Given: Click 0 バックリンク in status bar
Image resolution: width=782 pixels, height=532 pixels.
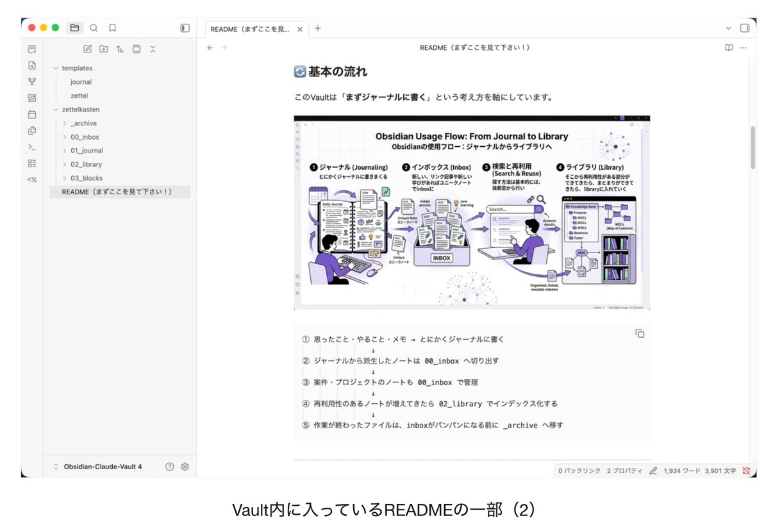Looking at the screenshot, I should (x=579, y=470).
